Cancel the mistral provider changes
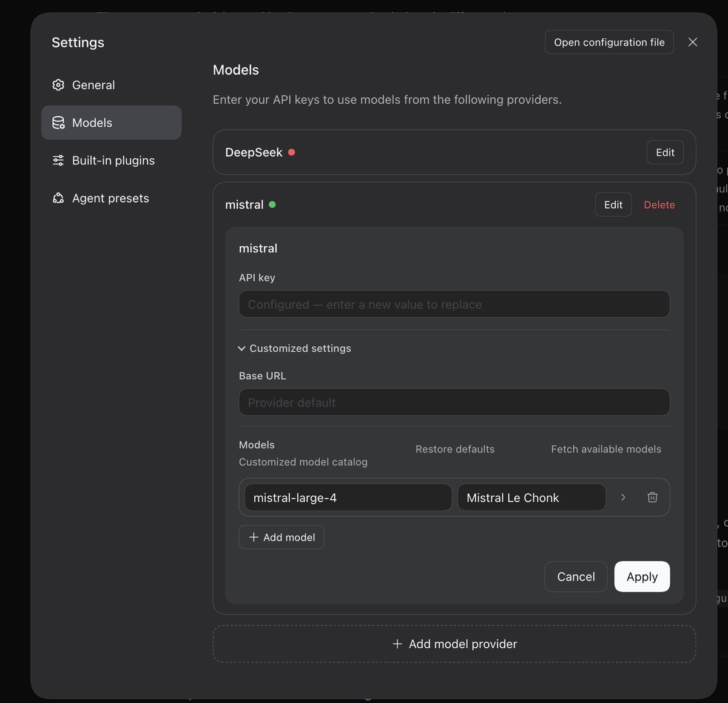728x703 pixels. coord(576,576)
